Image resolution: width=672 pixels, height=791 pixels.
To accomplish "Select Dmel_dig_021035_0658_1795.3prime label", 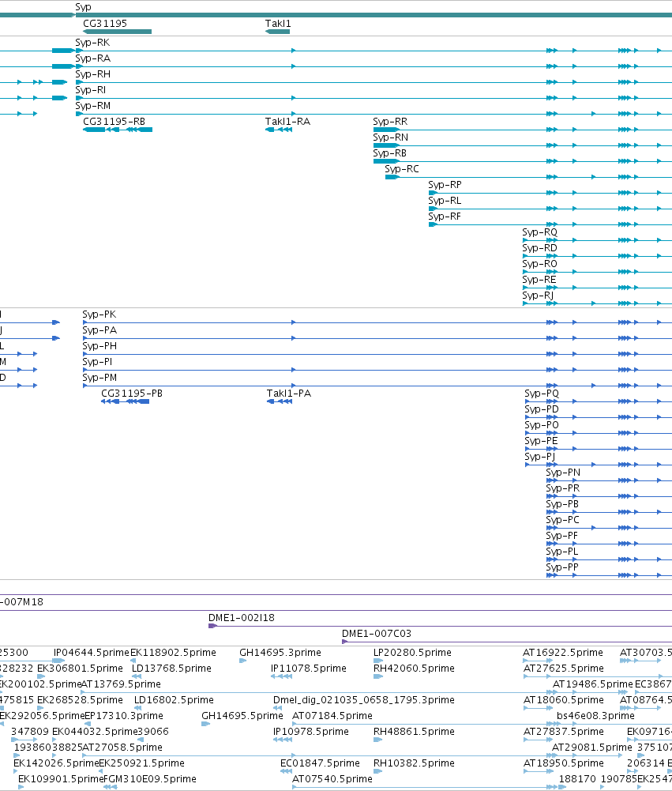I will coord(364,699).
